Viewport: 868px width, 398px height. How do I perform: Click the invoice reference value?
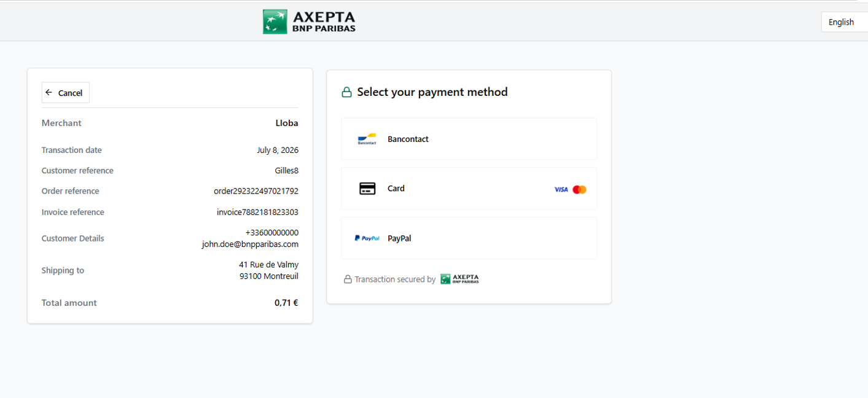coord(257,212)
